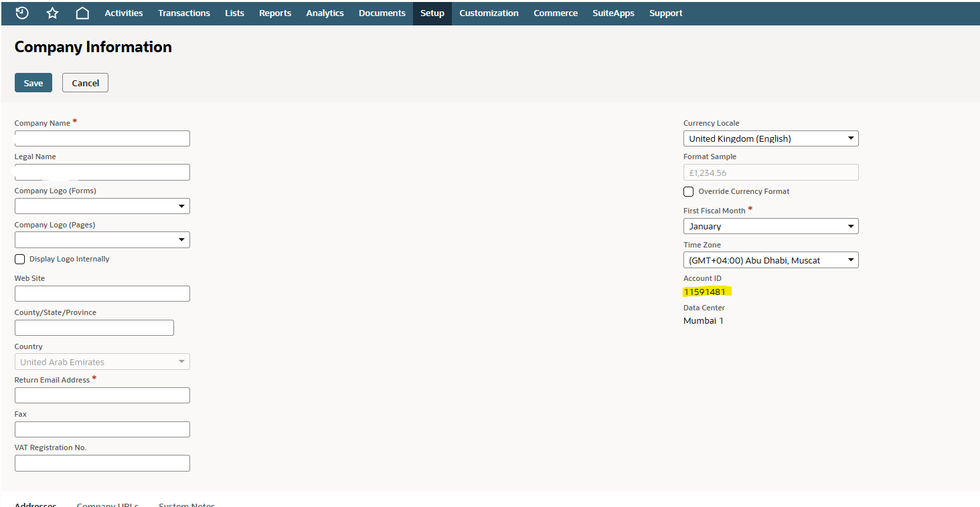
Task: Open the Customization menu
Action: (x=489, y=13)
